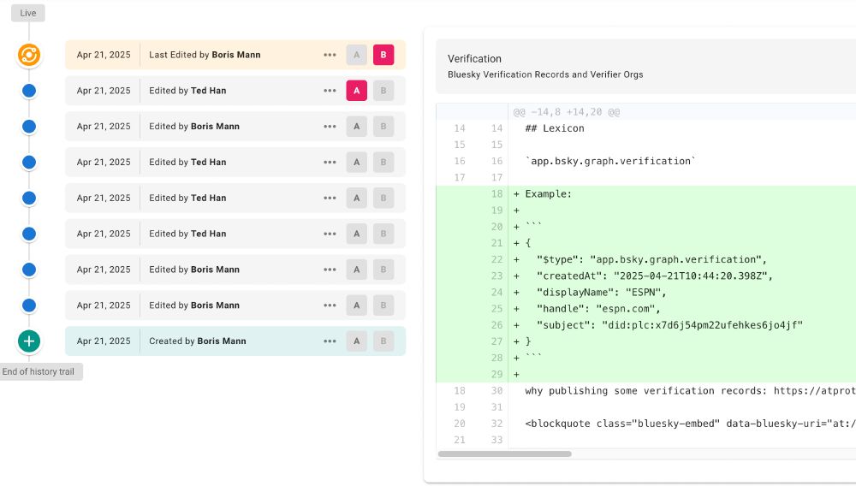Click the blue dot directly above the green plus marker
The width and height of the screenshot is (856, 504).
[29, 306]
